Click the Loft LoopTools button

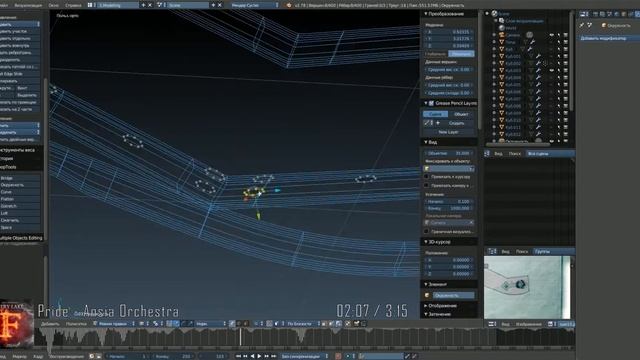pyautogui.click(x=20, y=213)
